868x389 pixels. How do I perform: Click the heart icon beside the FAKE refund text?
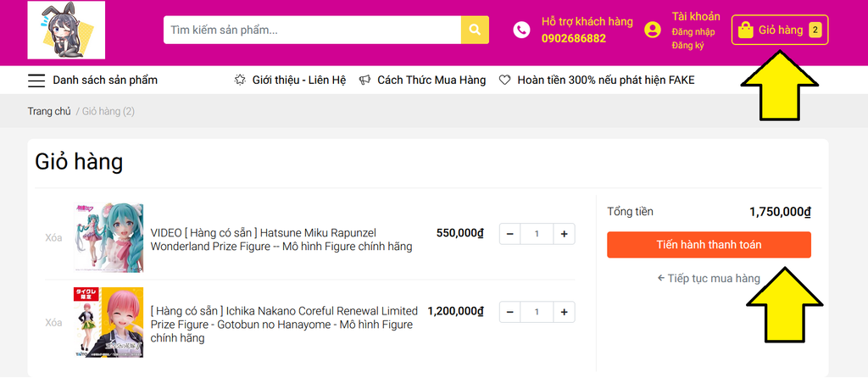[x=504, y=81]
